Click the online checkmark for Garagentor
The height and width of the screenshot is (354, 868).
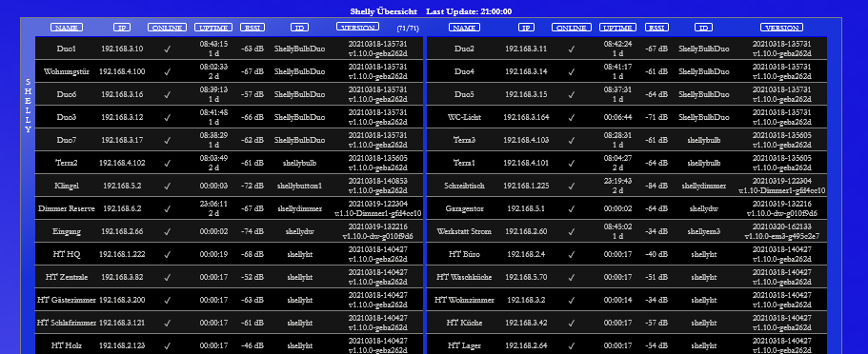coord(572,208)
